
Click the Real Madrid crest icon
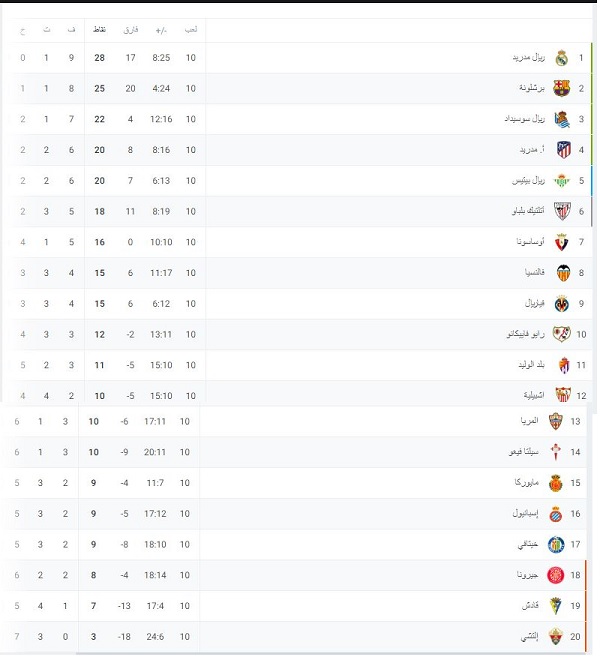click(x=562, y=58)
